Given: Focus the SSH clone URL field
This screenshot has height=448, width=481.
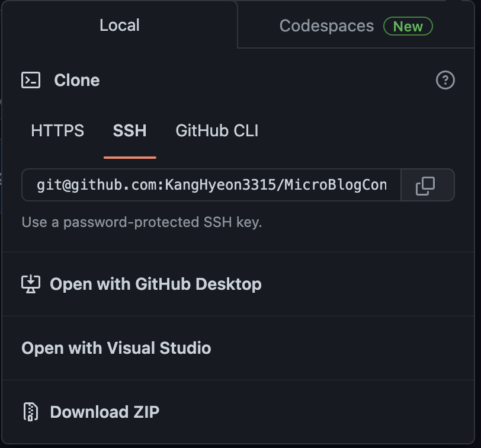Looking at the screenshot, I should [211, 185].
